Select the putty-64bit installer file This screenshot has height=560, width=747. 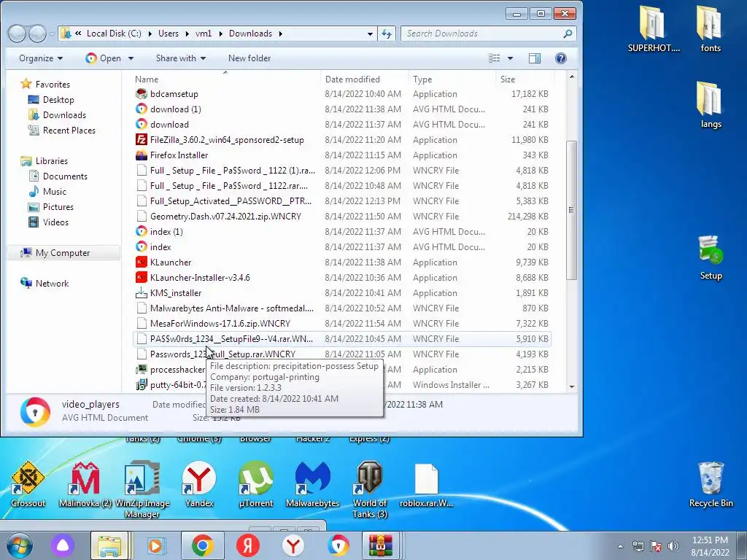[x=179, y=385]
